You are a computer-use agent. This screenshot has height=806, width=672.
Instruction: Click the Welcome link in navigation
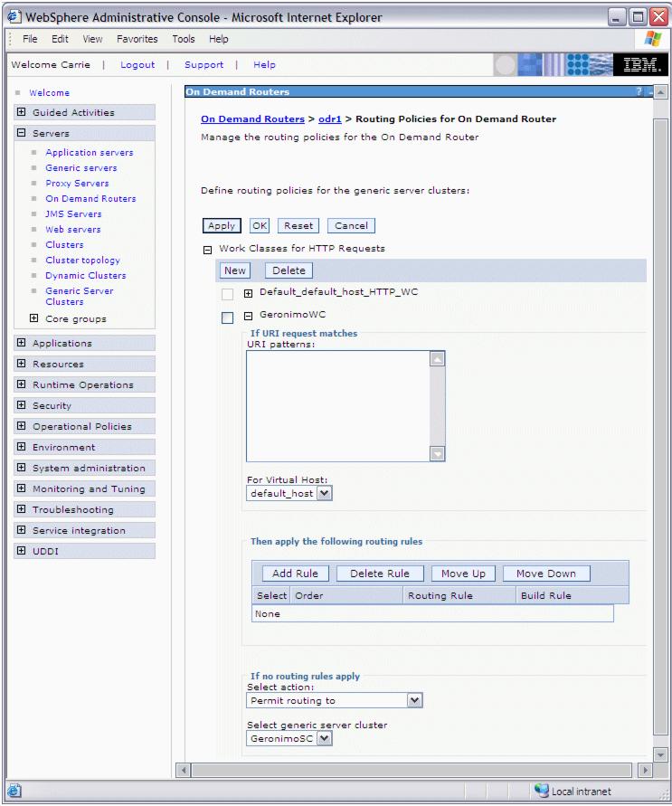click(50, 92)
